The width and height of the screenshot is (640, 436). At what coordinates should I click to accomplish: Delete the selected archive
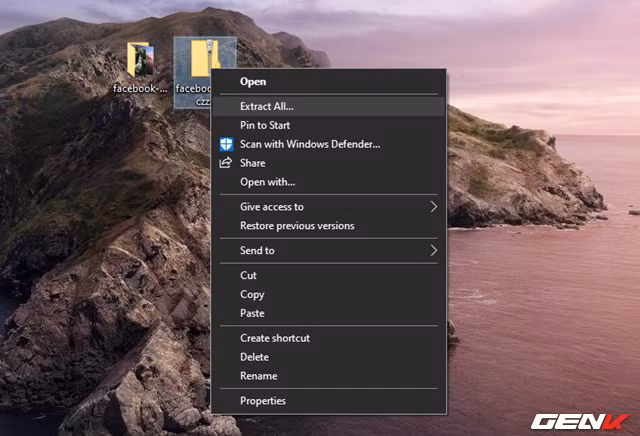tap(254, 357)
